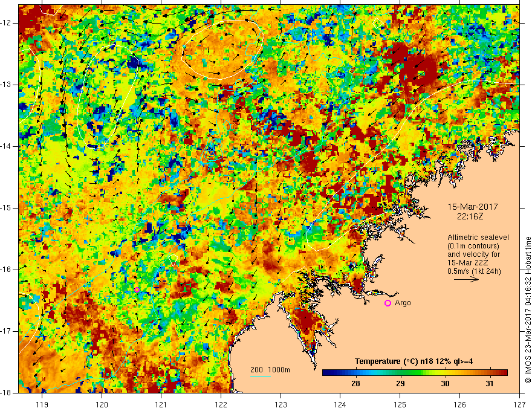
Task: Click the temperature color bar
Action: 415,372
